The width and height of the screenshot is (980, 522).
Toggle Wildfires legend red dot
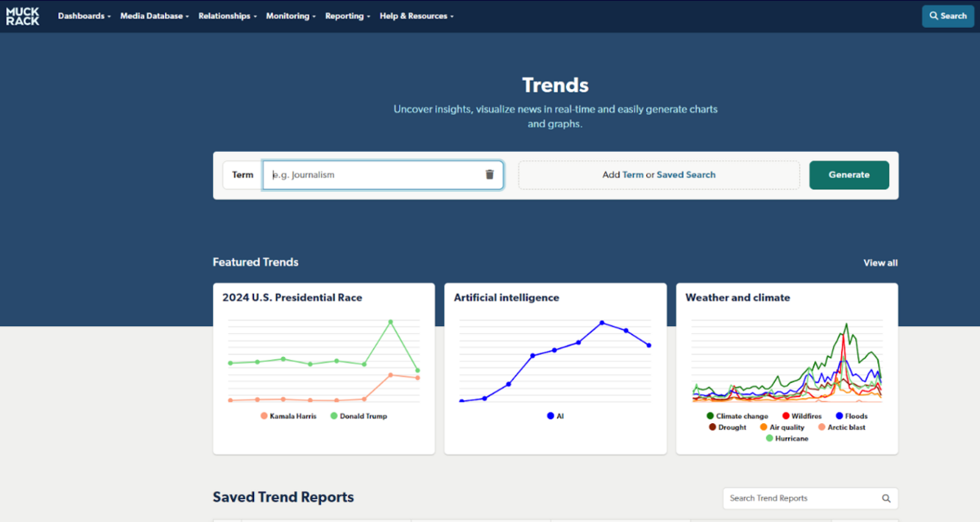786,416
